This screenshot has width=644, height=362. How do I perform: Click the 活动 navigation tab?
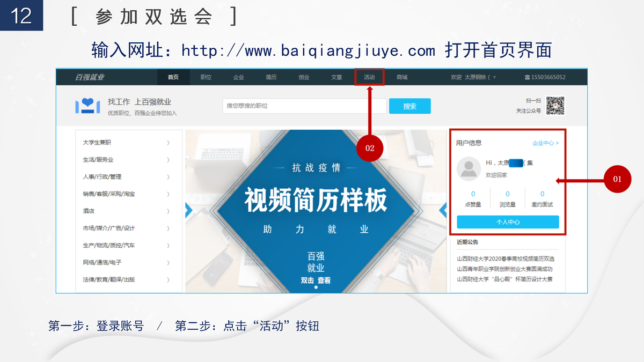click(370, 77)
